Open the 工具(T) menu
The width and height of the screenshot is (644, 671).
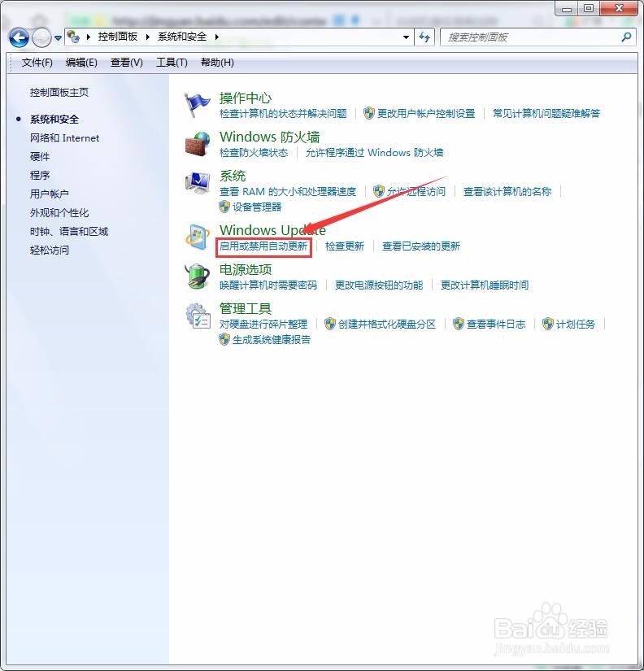172,63
